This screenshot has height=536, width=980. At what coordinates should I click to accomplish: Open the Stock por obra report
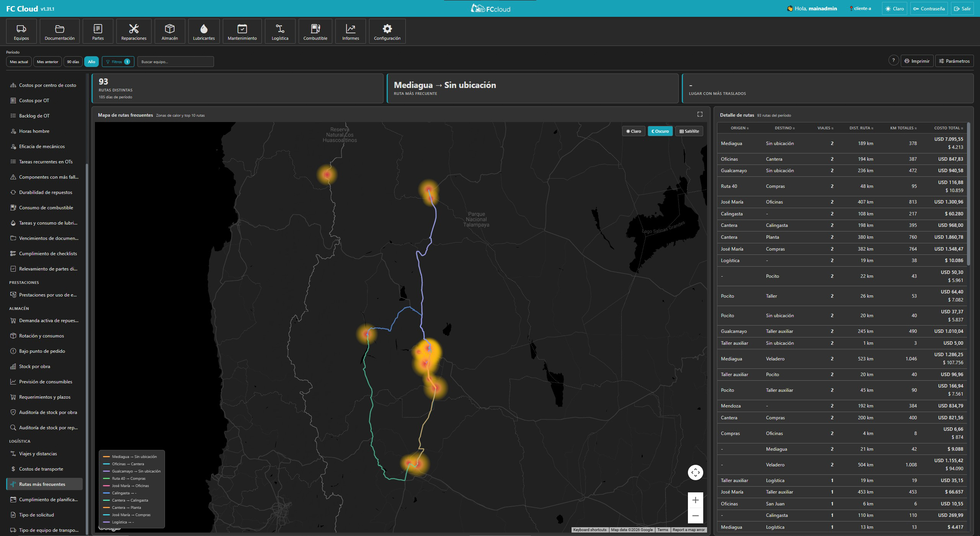(x=44, y=367)
